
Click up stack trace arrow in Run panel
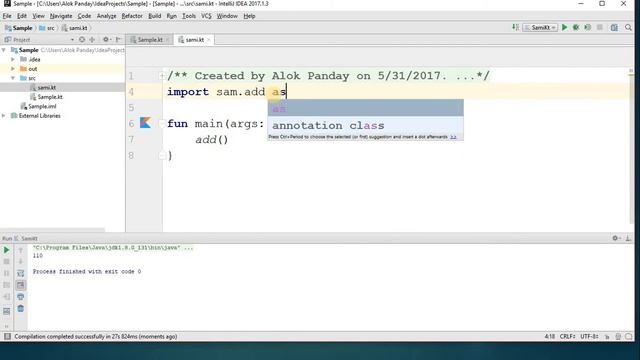coord(20,250)
